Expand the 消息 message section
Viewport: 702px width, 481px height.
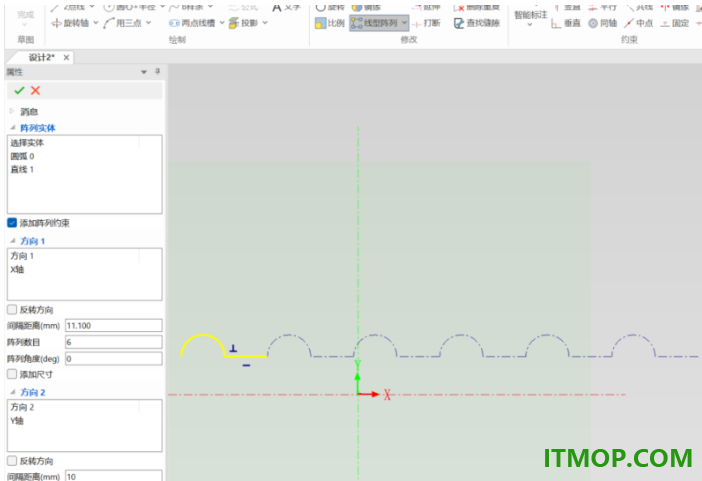(x=12, y=111)
